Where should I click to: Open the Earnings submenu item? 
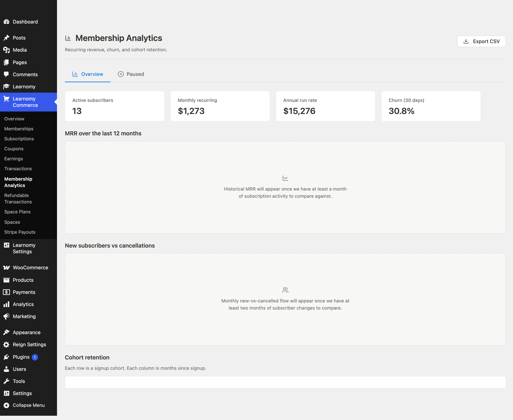tap(14, 159)
